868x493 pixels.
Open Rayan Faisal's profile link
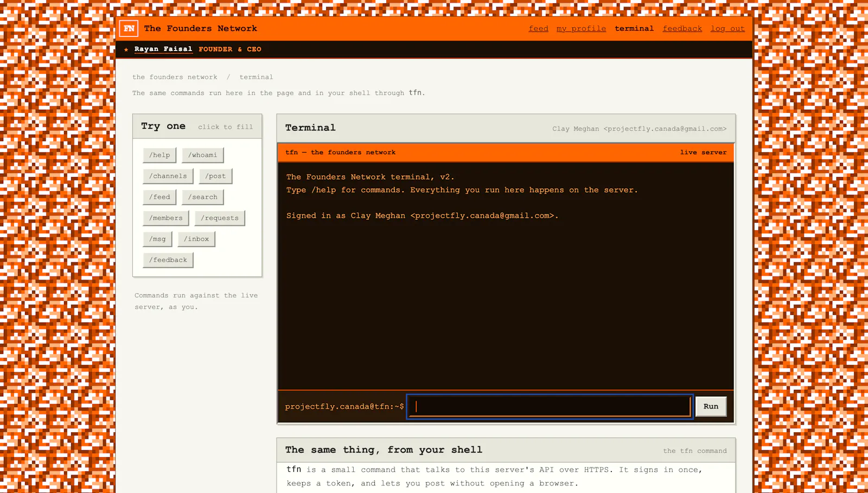(163, 49)
